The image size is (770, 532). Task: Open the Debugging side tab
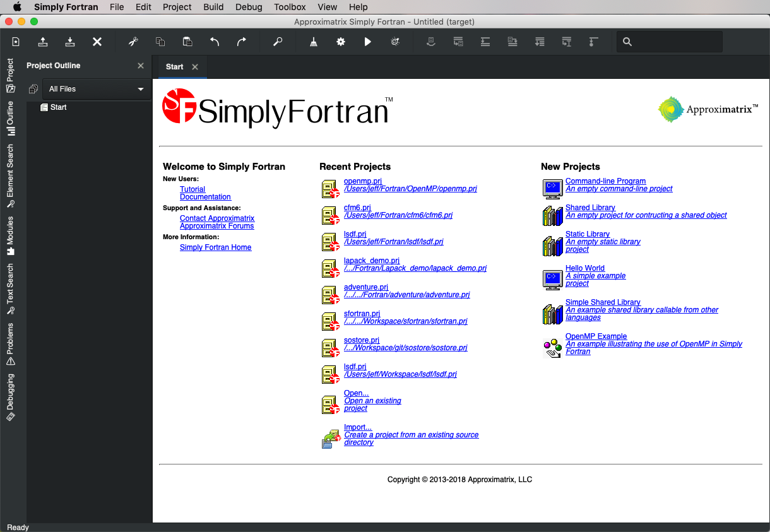[10, 398]
